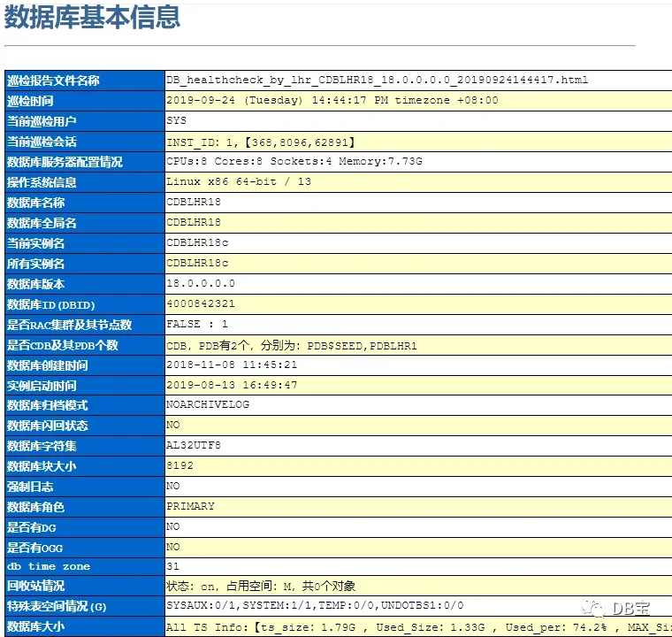
Task: Select the 数据库创建时间 label cell
Action: click(85, 366)
